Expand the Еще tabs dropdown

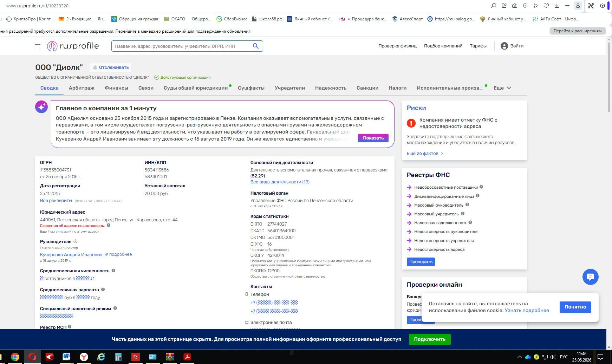click(x=502, y=88)
